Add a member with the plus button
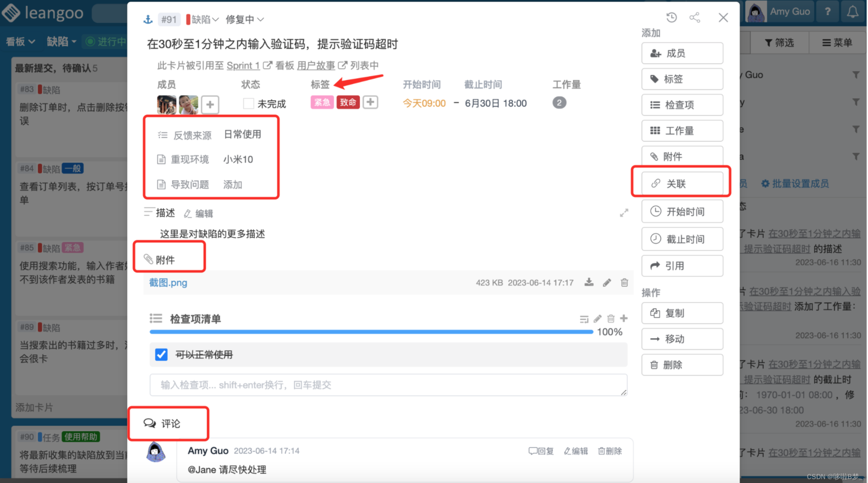The height and width of the screenshot is (483, 868). (x=210, y=104)
